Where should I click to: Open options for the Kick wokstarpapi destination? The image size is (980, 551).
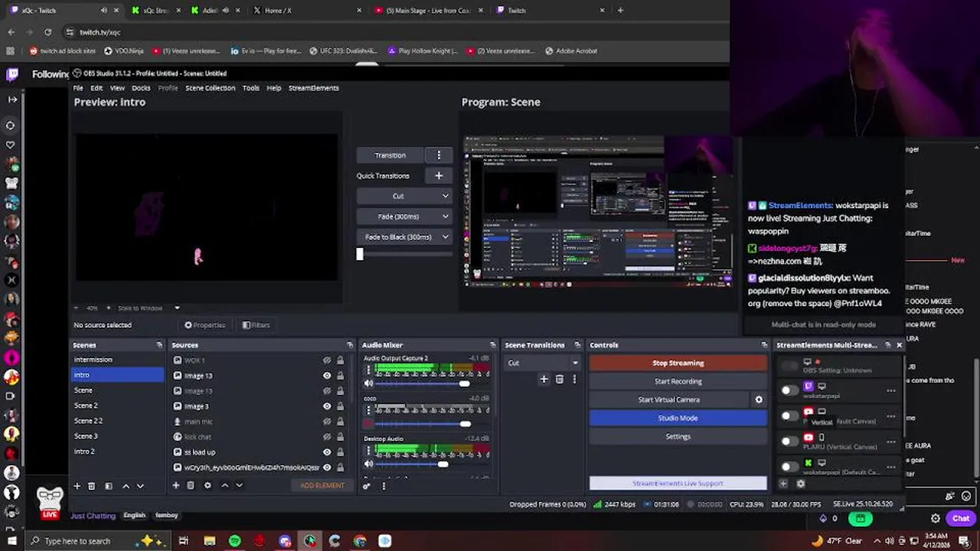[891, 467]
